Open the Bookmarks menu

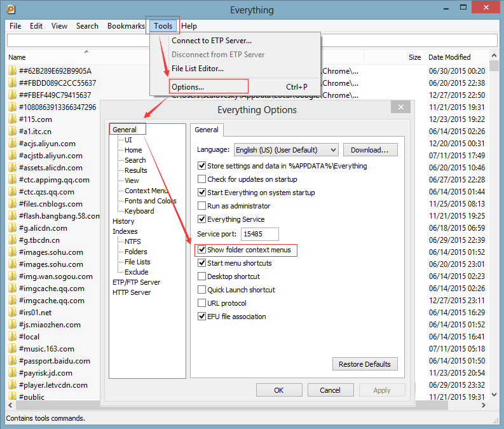click(x=126, y=26)
